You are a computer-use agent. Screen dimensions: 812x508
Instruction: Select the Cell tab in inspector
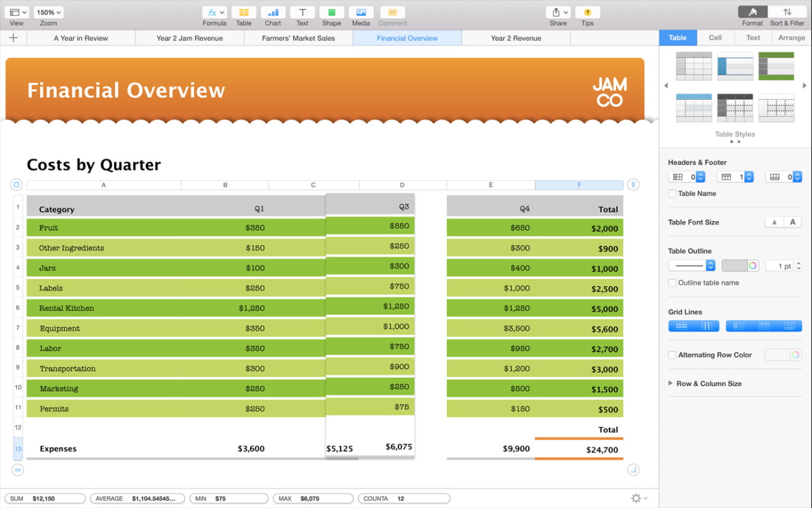[715, 37]
